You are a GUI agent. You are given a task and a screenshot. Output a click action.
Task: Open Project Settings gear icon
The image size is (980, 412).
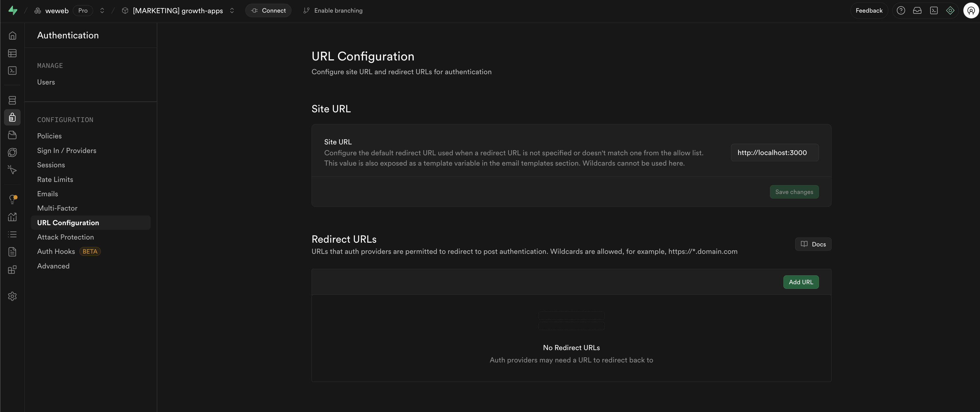[12, 296]
